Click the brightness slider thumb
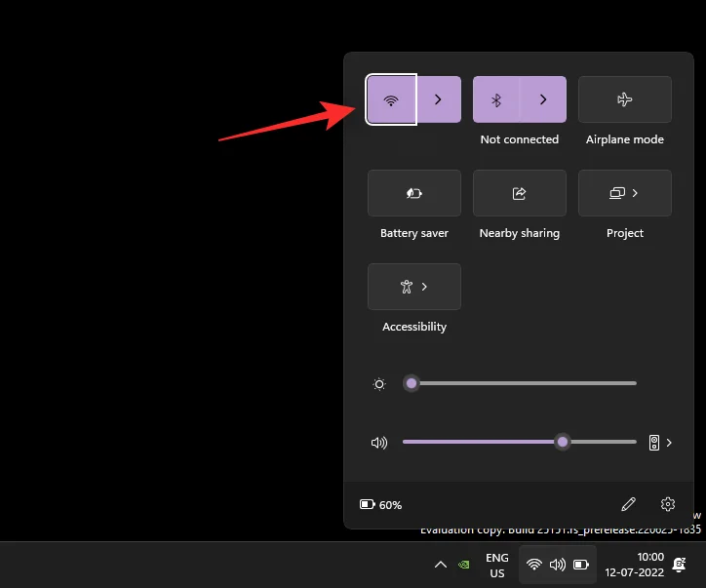Viewport: 706px width, 588px height. 412,383
